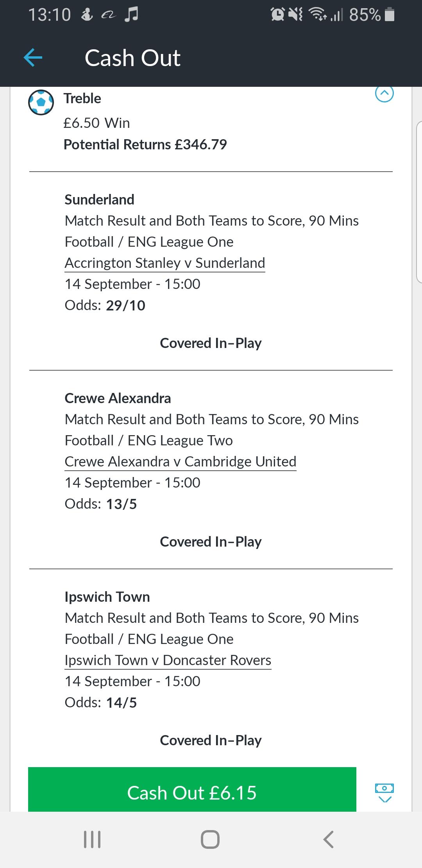This screenshot has width=422, height=868.
Task: Tap the Sunderland selection name
Action: tap(99, 200)
